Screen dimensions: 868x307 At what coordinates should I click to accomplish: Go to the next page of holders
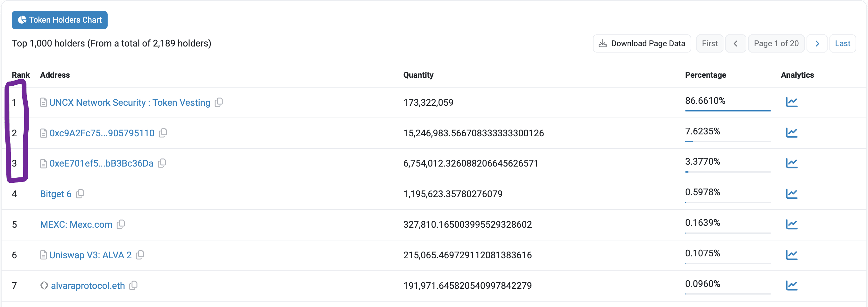(x=817, y=44)
